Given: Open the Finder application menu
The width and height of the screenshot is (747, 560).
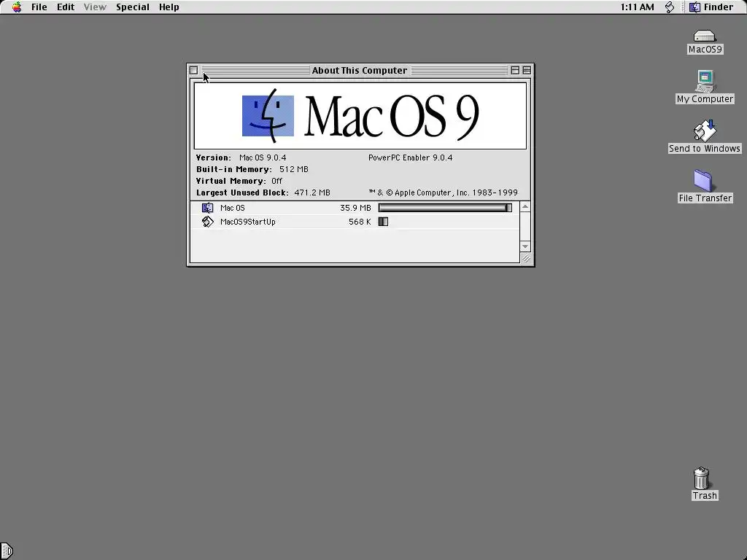Looking at the screenshot, I should pyautogui.click(x=712, y=7).
